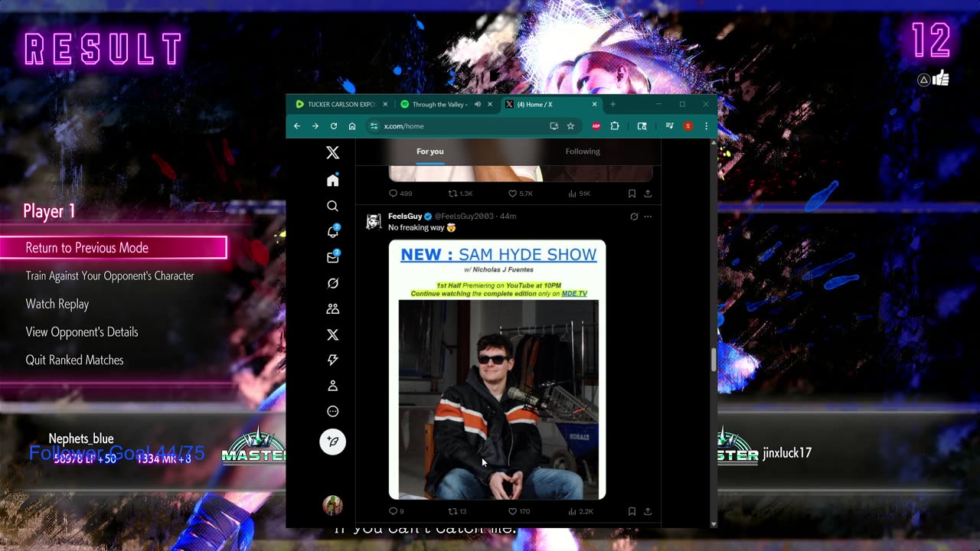Bookmark this page with the star
Image resolution: width=980 pixels, height=551 pixels.
[x=570, y=126]
